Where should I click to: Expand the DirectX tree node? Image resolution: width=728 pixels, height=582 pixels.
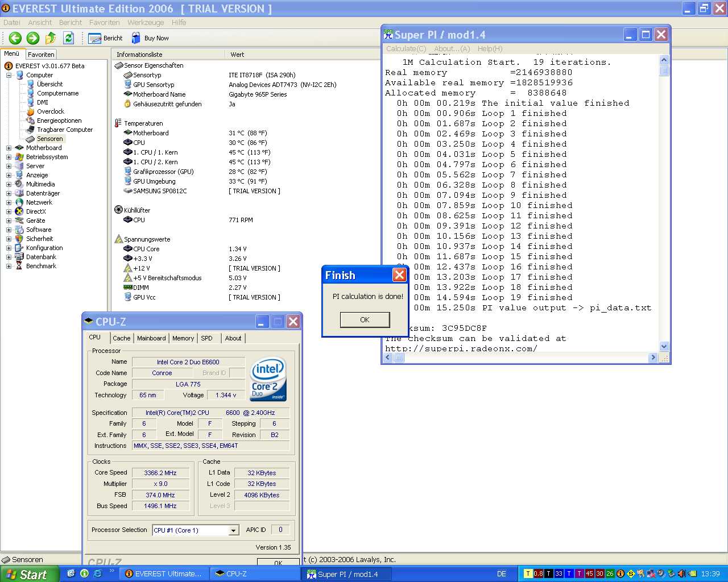[9, 211]
